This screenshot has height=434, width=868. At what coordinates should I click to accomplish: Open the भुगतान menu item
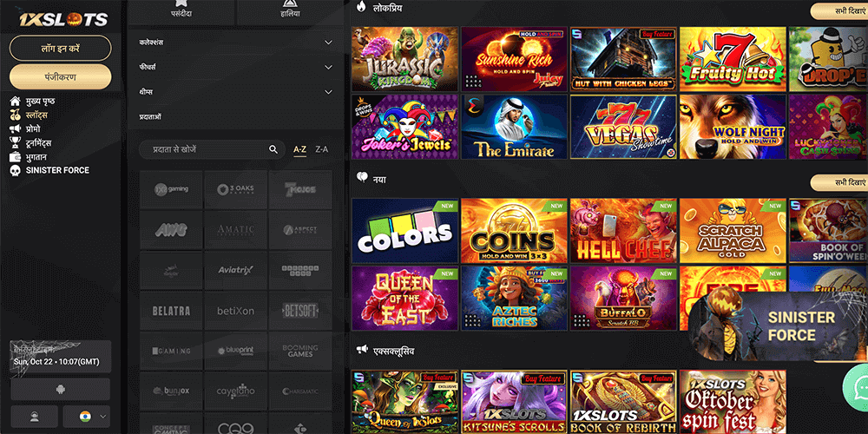[x=37, y=157]
